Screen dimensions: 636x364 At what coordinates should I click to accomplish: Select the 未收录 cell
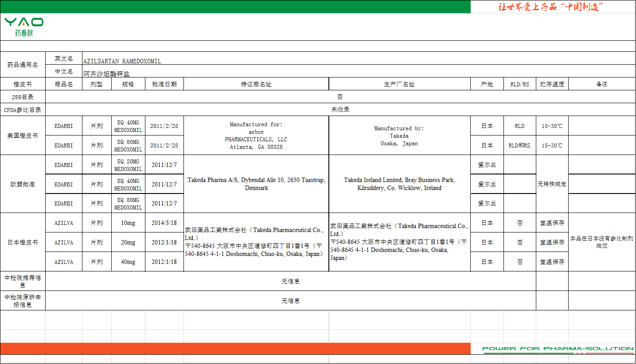340,110
